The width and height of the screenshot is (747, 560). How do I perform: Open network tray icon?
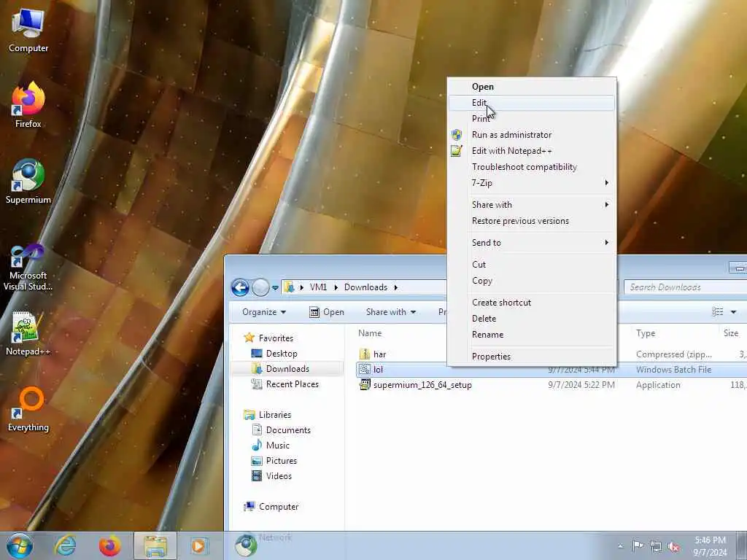point(656,547)
